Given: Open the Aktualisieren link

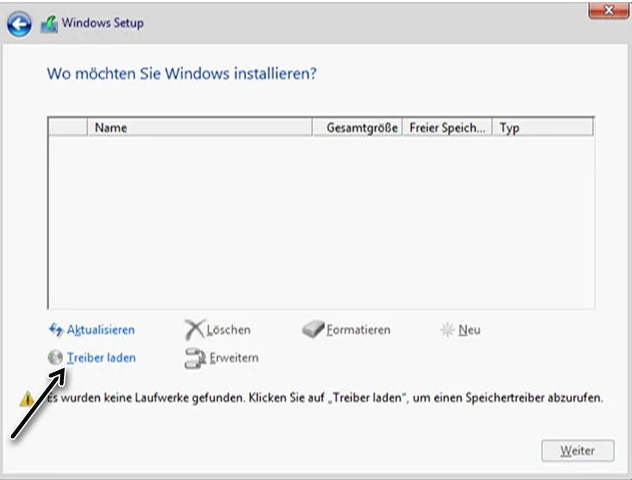Looking at the screenshot, I should [101, 330].
